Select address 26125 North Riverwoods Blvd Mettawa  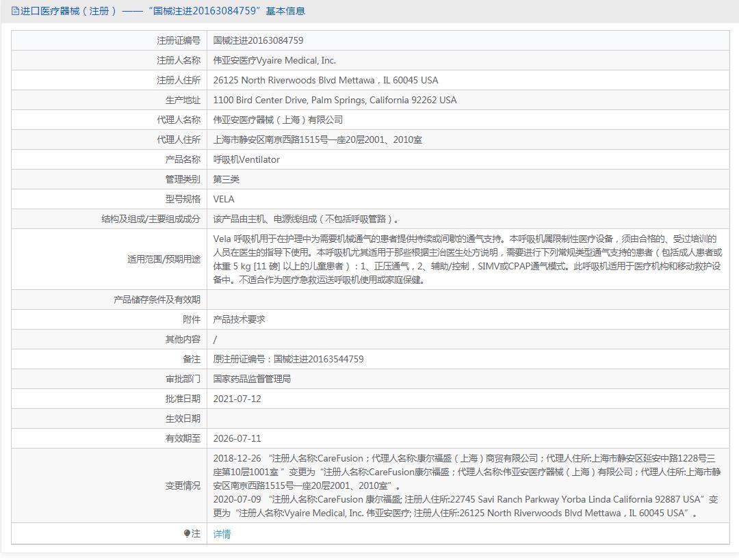326,80
